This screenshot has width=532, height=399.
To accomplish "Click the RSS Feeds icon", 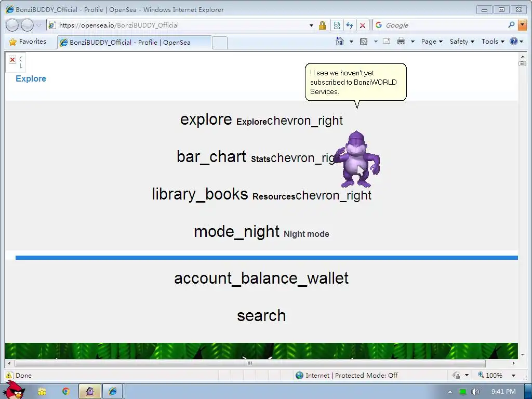I will pos(364,42).
